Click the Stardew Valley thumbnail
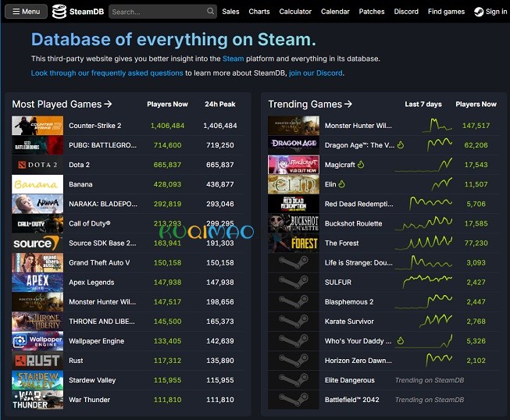 pyautogui.click(x=37, y=380)
